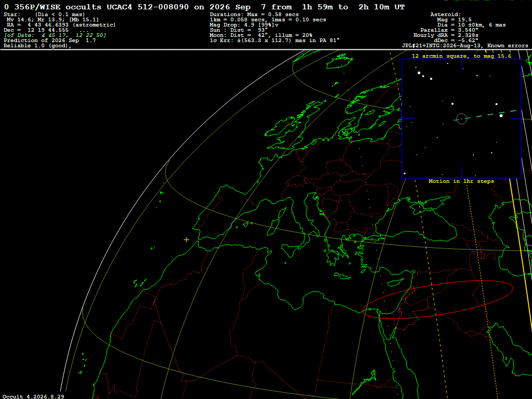Click the '12 arcmin square, to mag 15.6' caption
This screenshot has width=532, height=399.
[461, 56]
